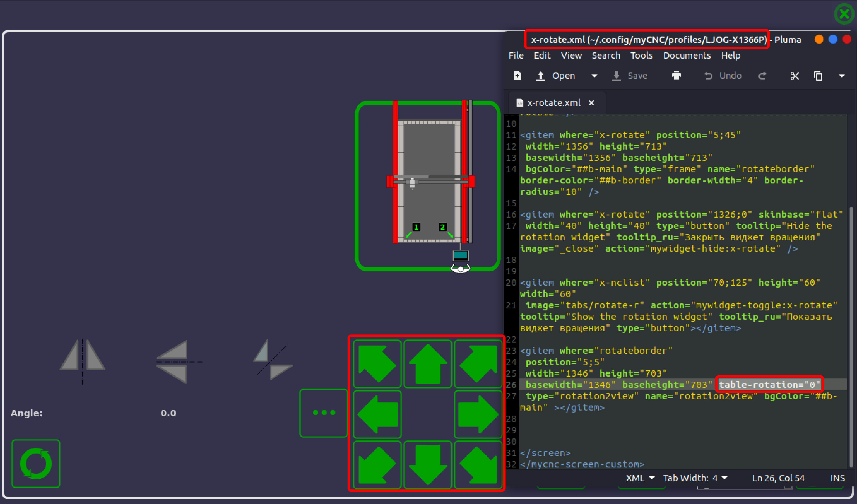The height and width of the screenshot is (504, 857).
Task: Click the right arrow jog button
Action: click(x=478, y=414)
